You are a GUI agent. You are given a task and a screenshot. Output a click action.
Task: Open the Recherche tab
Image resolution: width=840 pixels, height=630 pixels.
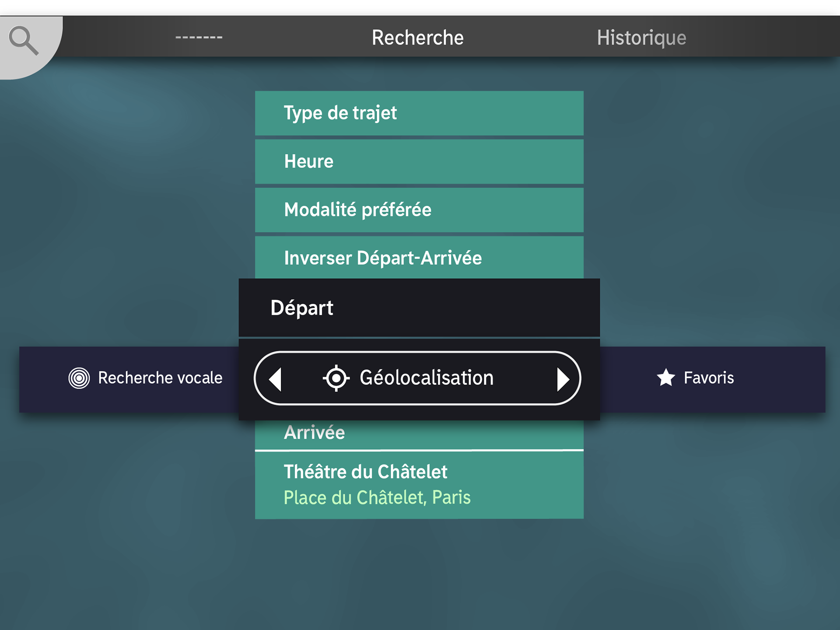pyautogui.click(x=418, y=38)
